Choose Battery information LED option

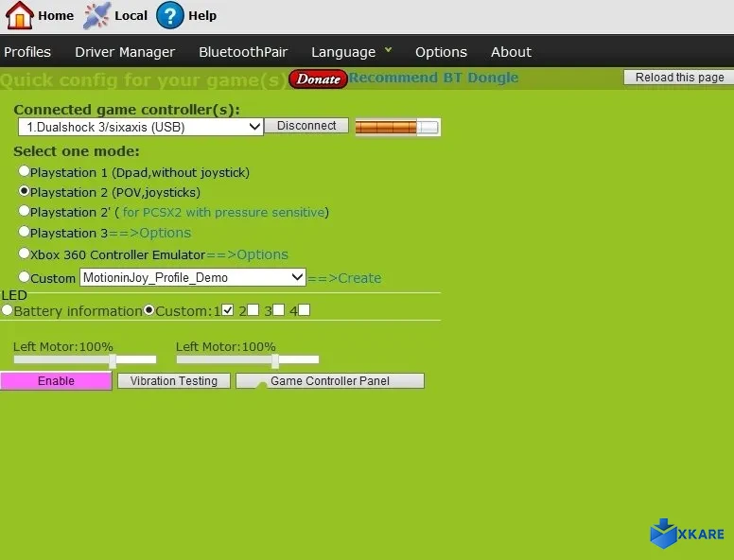pos(8,310)
